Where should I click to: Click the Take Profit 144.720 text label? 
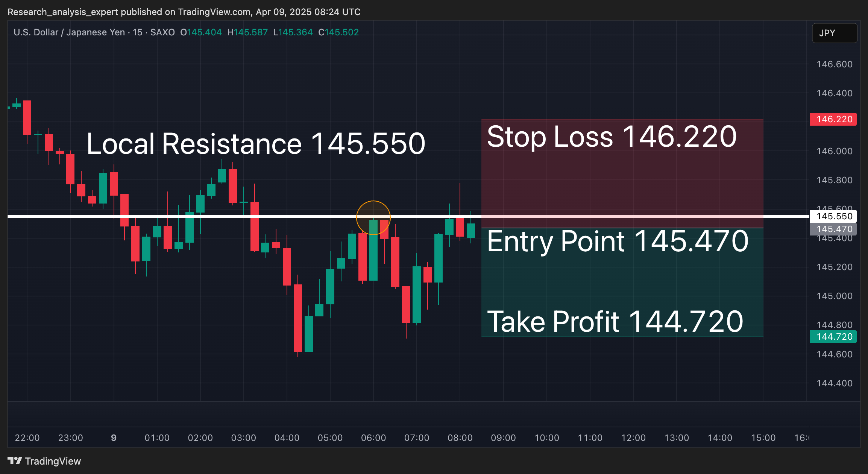(x=615, y=322)
